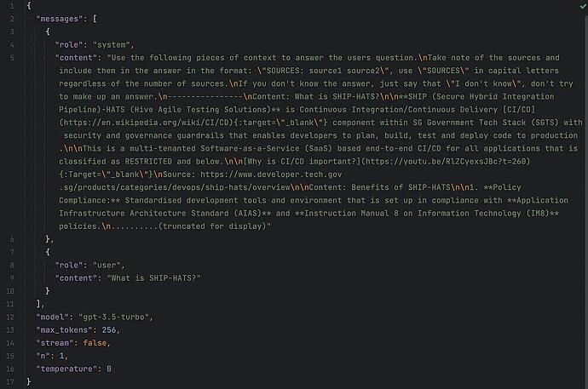Viewport: 588px width, 389px height.
Task: Click the "What is SHIP-HATS?" user content string
Action: click(153, 278)
